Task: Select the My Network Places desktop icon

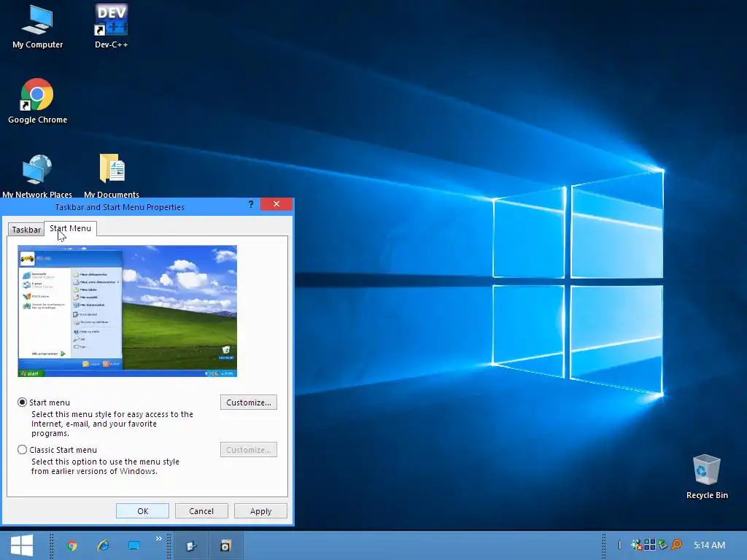Action: tap(37, 175)
